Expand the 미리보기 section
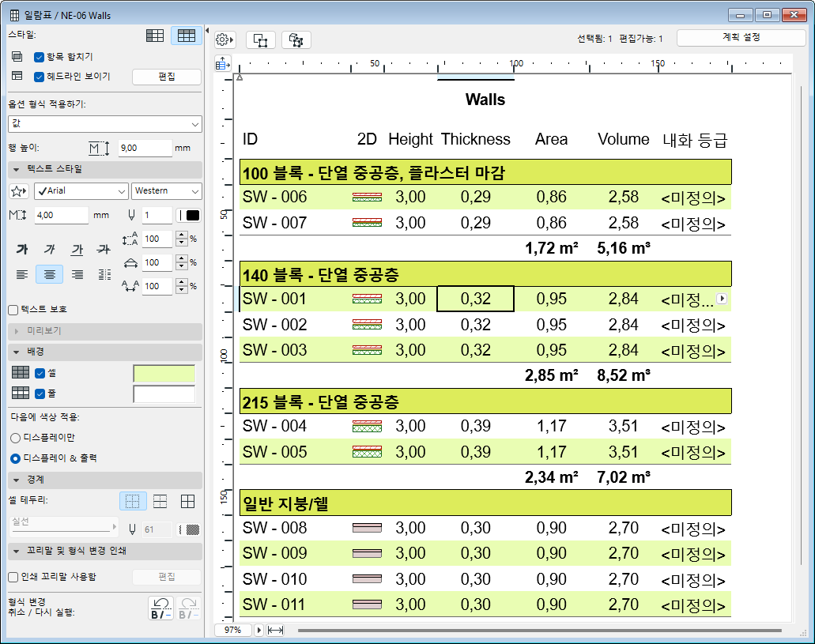 tap(105, 331)
